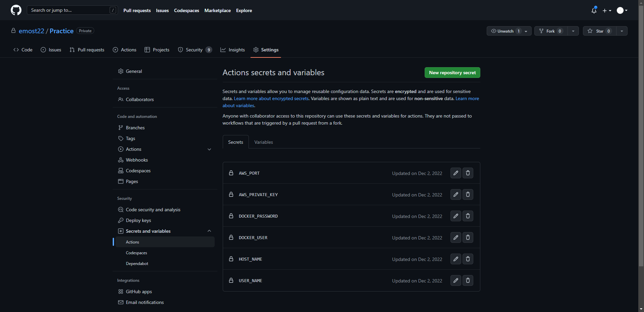Open the Fork options dropdown arrow
Image resolution: width=644 pixels, height=312 pixels.
click(x=573, y=31)
